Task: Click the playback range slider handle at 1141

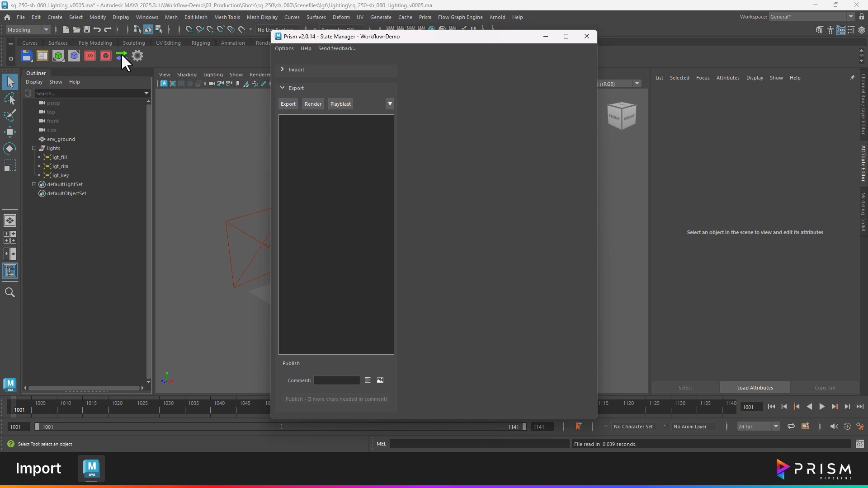Action: pos(524,427)
